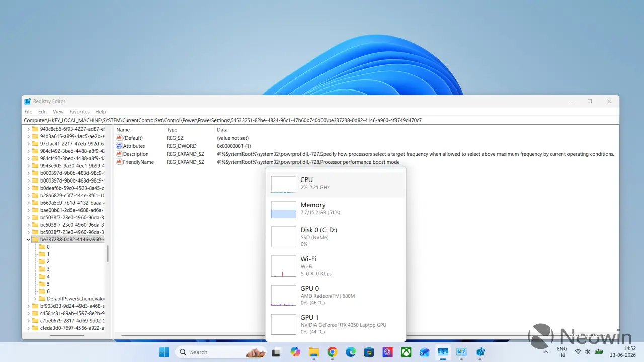Open File Explorer from the taskbar
The height and width of the screenshot is (362, 644).
pos(313,352)
